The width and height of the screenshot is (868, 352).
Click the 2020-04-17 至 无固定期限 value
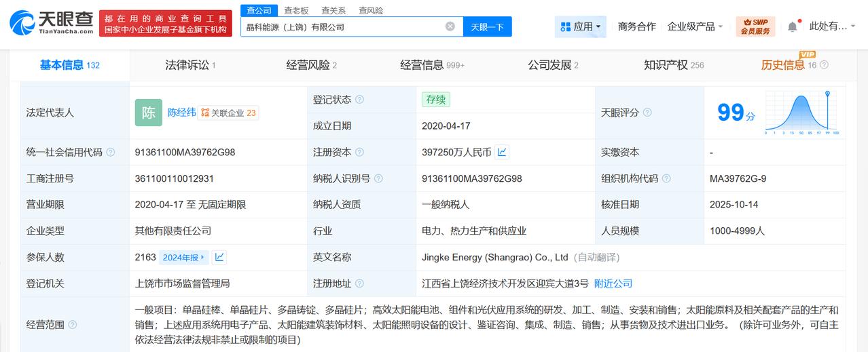(x=190, y=205)
